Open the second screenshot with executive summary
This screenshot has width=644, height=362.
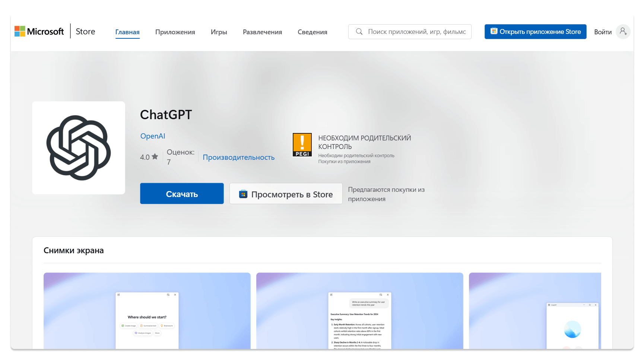point(360,311)
